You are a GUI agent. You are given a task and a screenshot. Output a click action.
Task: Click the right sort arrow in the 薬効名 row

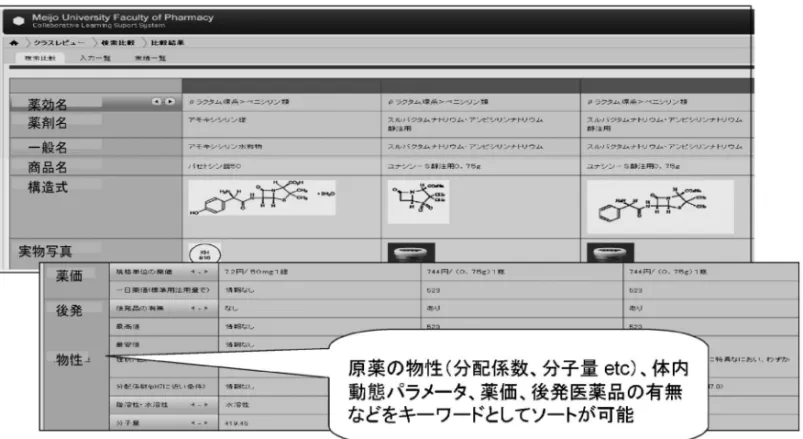pos(170,101)
